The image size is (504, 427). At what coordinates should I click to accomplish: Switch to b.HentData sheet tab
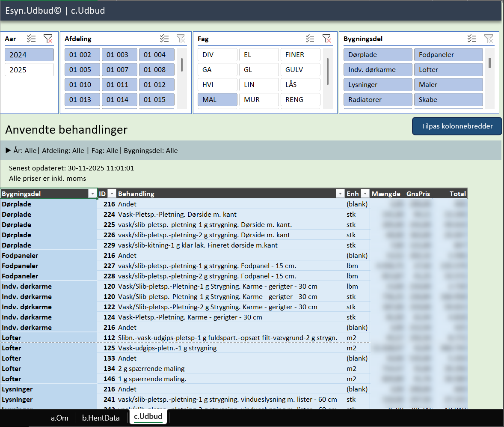[x=101, y=418]
